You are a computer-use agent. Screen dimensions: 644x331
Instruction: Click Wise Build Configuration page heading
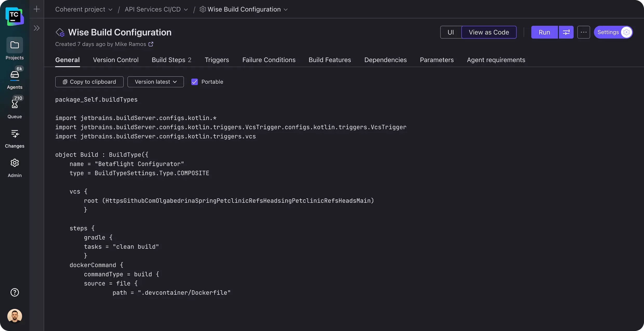pyautogui.click(x=120, y=32)
